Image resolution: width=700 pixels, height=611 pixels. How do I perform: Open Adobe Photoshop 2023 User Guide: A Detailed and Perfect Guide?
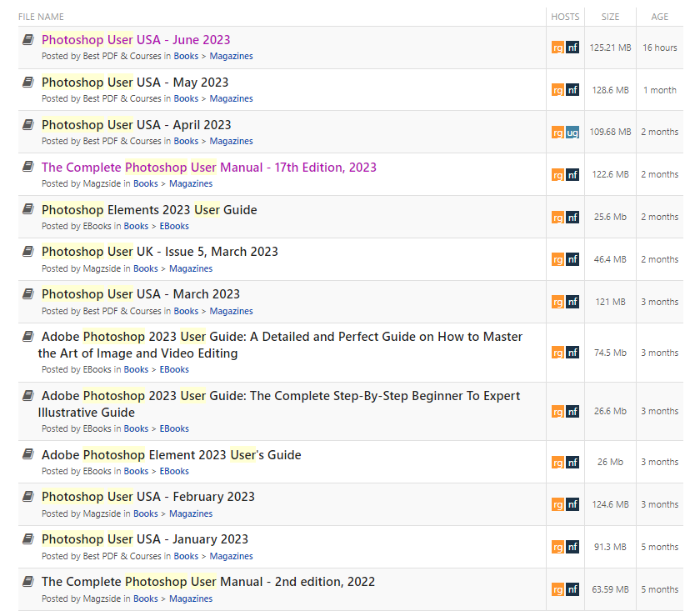pyautogui.click(x=280, y=345)
